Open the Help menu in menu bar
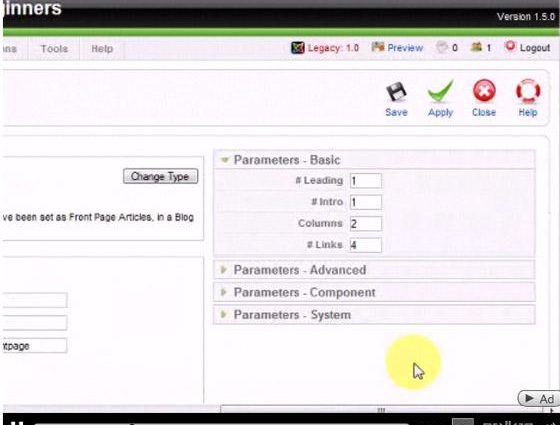Viewport: 560px width, 425px height. pos(102,49)
